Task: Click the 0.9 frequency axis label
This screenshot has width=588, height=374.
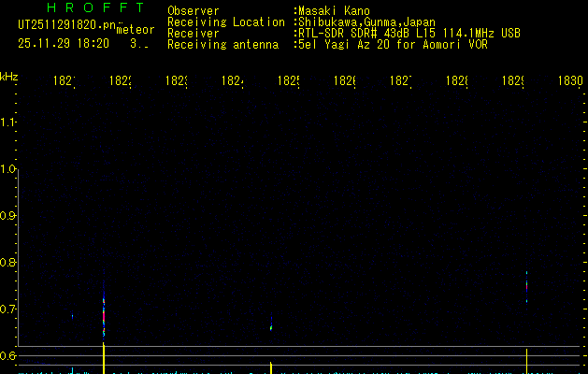Action: click(7, 216)
